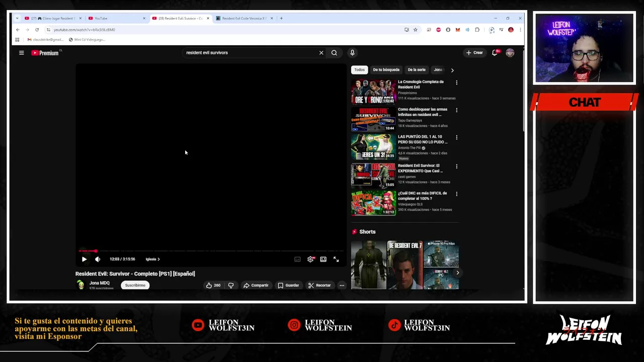The width and height of the screenshot is (644, 362).
Task: Clear the search box text
Action: 321,53
